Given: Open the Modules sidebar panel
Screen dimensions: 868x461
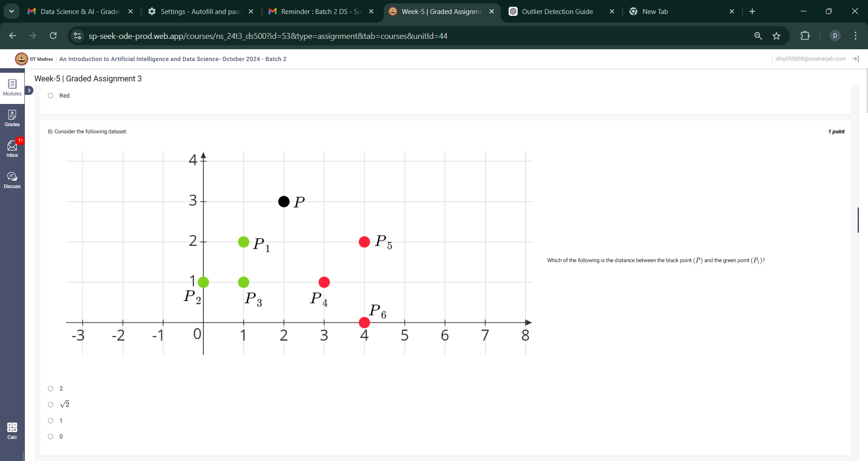Looking at the screenshot, I should coord(12,88).
